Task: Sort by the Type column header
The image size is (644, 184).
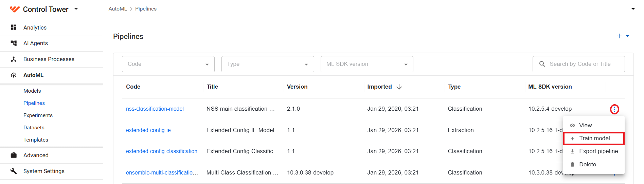Action: click(454, 87)
